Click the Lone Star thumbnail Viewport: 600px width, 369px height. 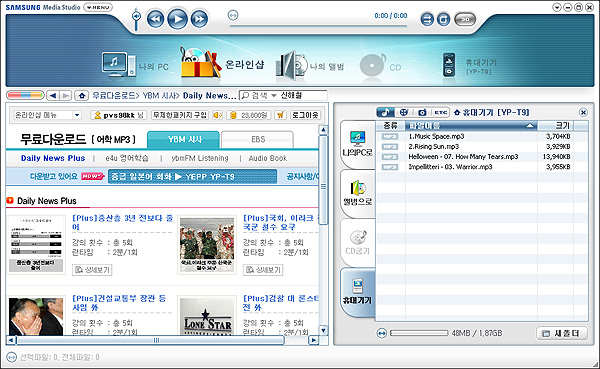[207, 316]
